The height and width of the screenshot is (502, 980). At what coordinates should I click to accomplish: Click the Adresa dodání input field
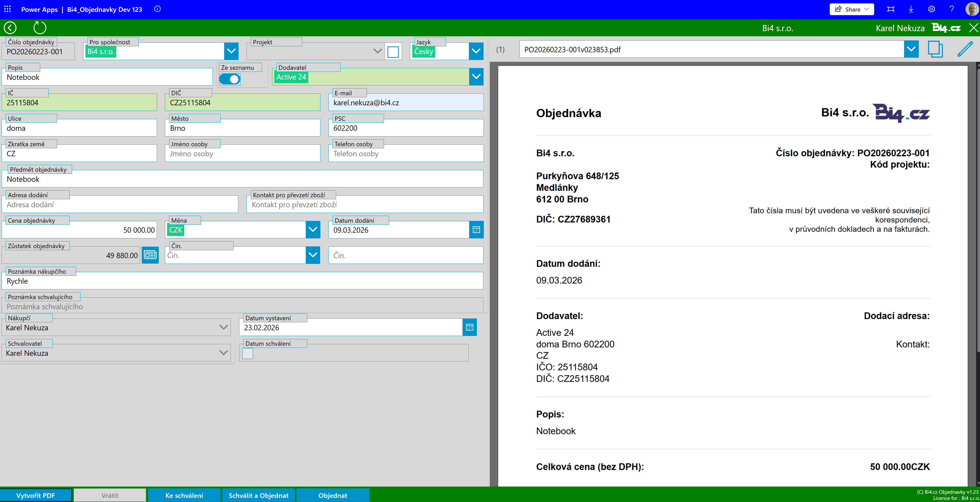click(x=120, y=205)
